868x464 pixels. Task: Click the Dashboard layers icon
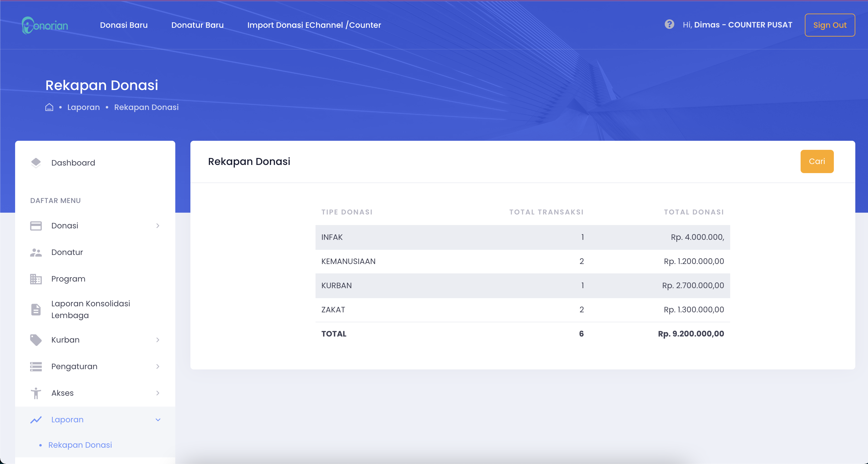(36, 163)
